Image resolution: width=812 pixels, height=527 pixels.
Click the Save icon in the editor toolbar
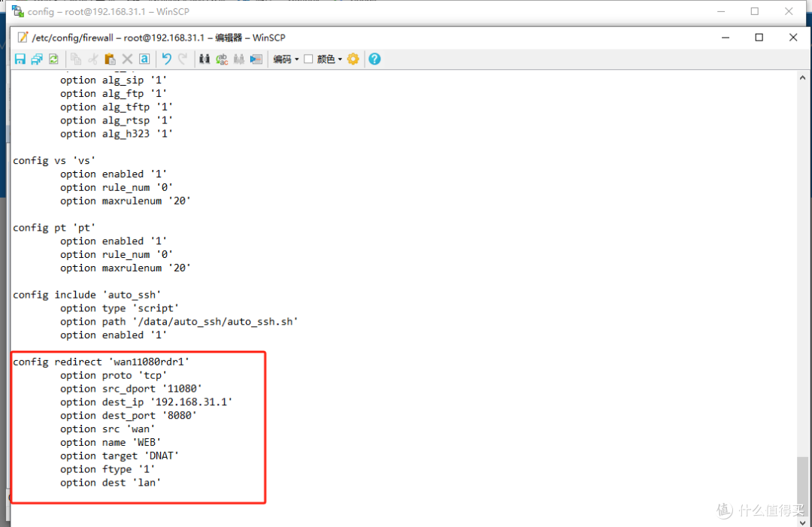pyautogui.click(x=20, y=59)
